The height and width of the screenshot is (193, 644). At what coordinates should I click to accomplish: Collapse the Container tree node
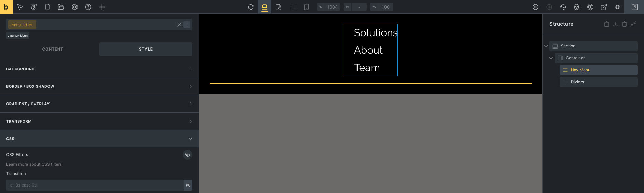(x=551, y=58)
